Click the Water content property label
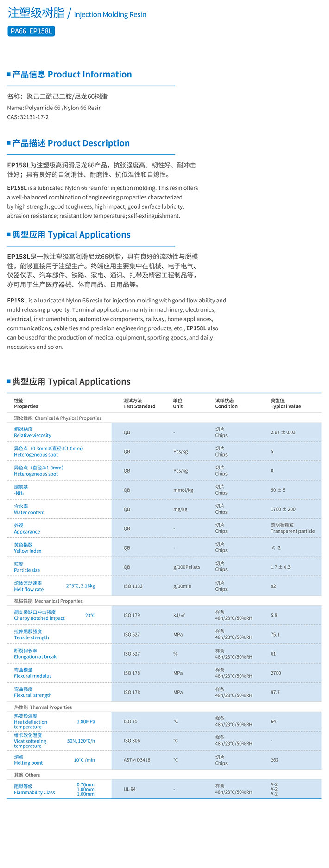The height and width of the screenshot is (868, 329). click(x=29, y=512)
